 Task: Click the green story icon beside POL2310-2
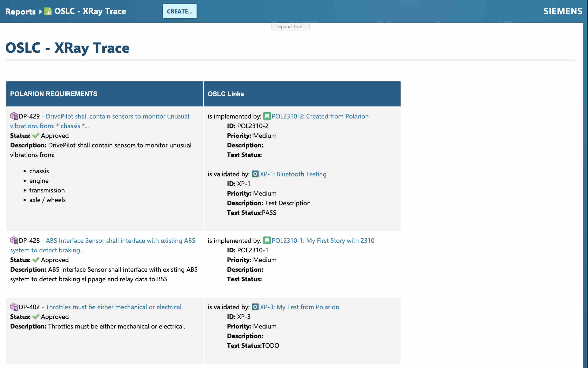267,116
